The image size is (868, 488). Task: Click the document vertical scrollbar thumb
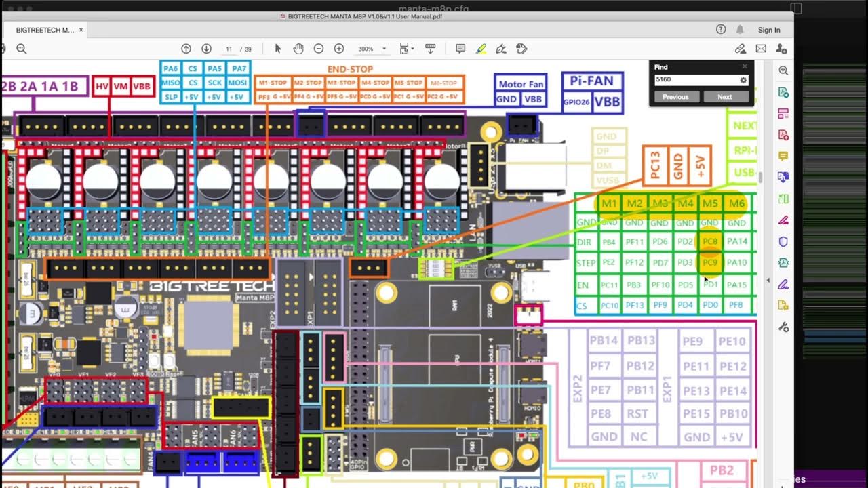point(760,177)
